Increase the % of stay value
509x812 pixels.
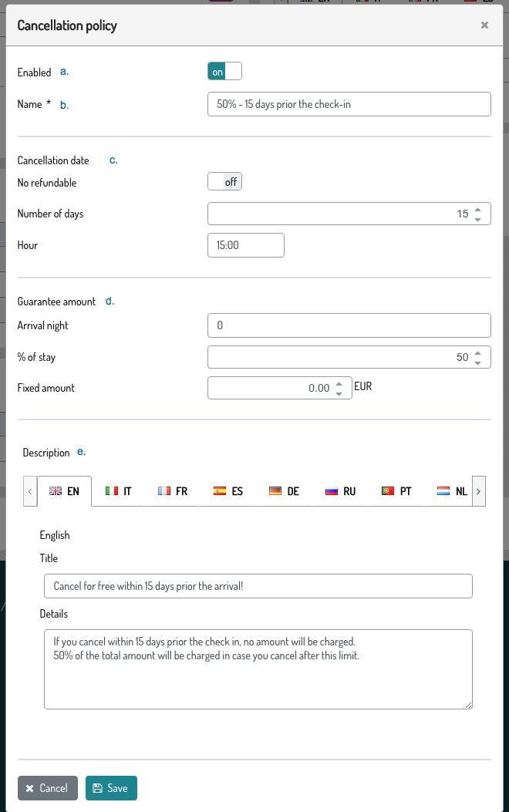point(478,352)
